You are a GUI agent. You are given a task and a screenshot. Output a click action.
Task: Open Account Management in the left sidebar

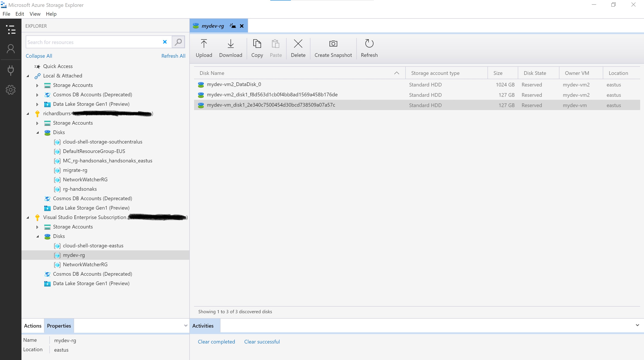[x=11, y=48]
